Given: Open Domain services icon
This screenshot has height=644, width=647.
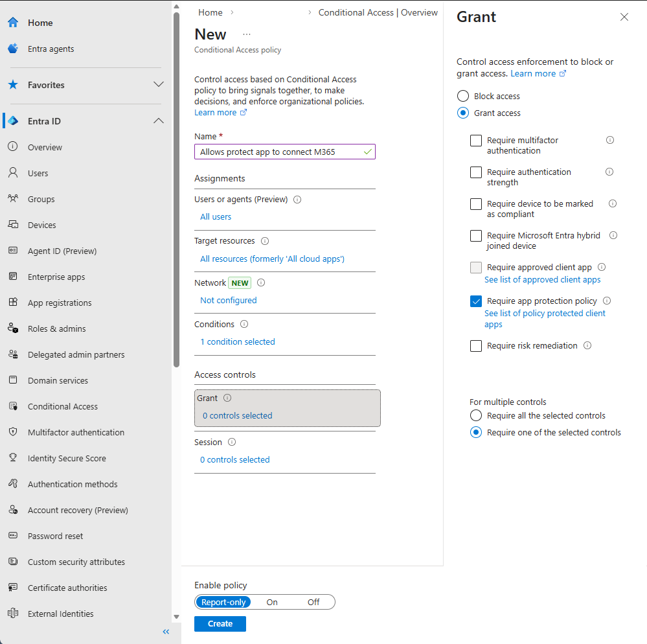Looking at the screenshot, I should click(13, 380).
